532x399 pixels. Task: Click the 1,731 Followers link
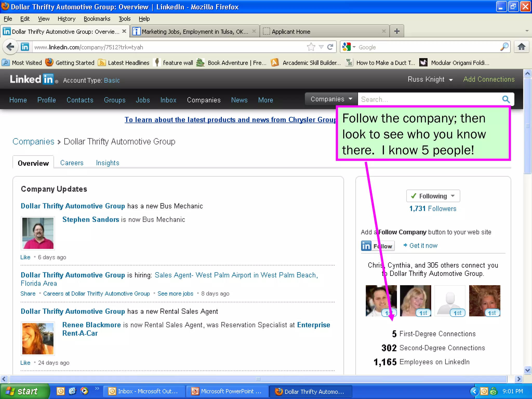click(433, 209)
